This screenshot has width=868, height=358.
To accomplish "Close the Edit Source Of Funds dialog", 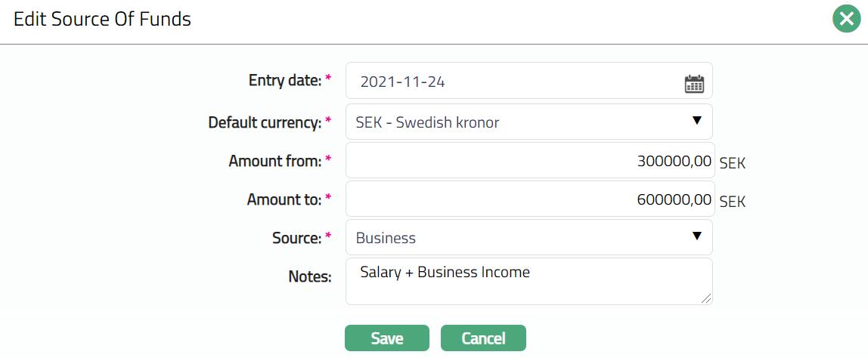I will pos(848,19).
